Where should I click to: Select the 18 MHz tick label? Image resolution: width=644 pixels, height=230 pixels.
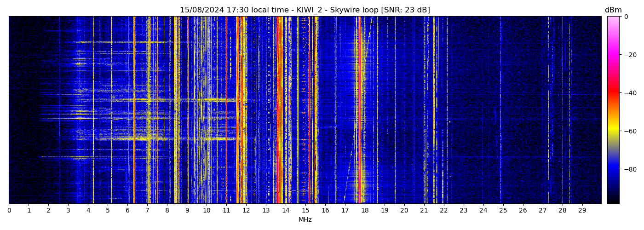tap(365, 211)
